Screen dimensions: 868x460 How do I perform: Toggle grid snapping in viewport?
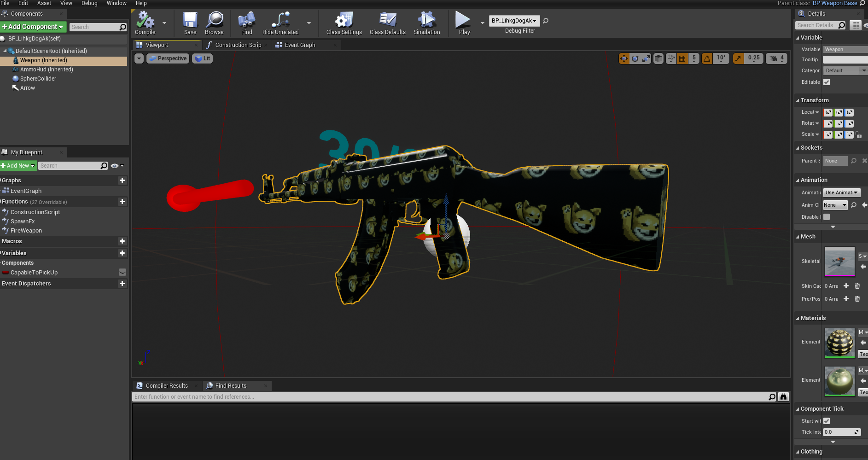(x=682, y=58)
